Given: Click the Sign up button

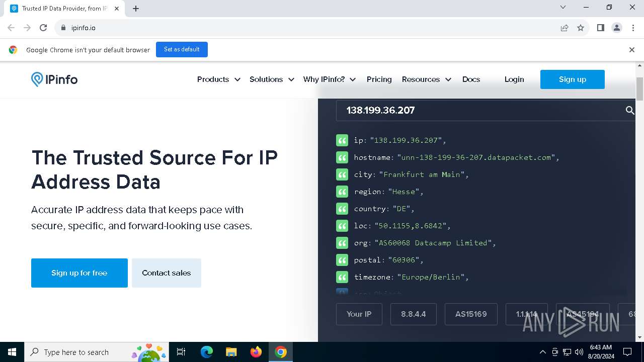Looking at the screenshot, I should (x=573, y=79).
